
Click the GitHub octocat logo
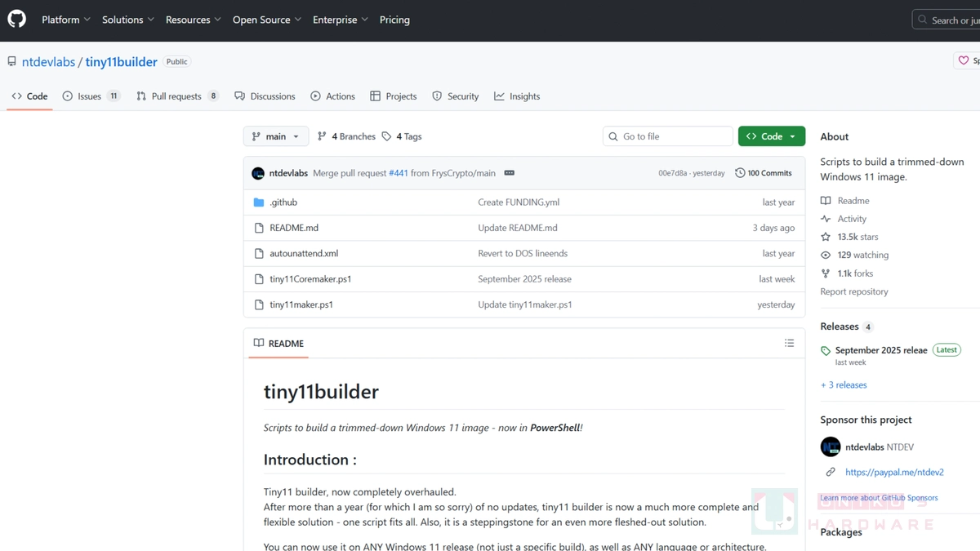(x=16, y=19)
